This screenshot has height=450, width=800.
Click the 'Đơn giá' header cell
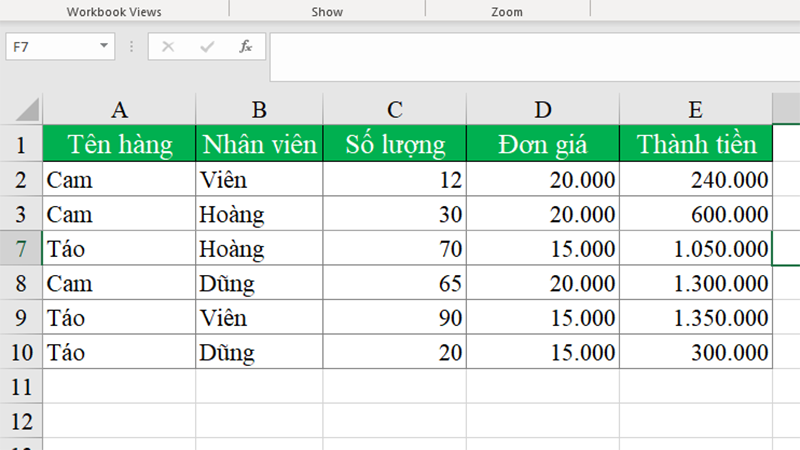pos(543,144)
